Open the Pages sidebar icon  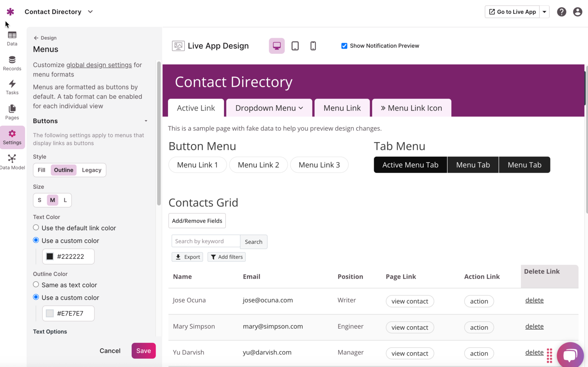tap(12, 112)
